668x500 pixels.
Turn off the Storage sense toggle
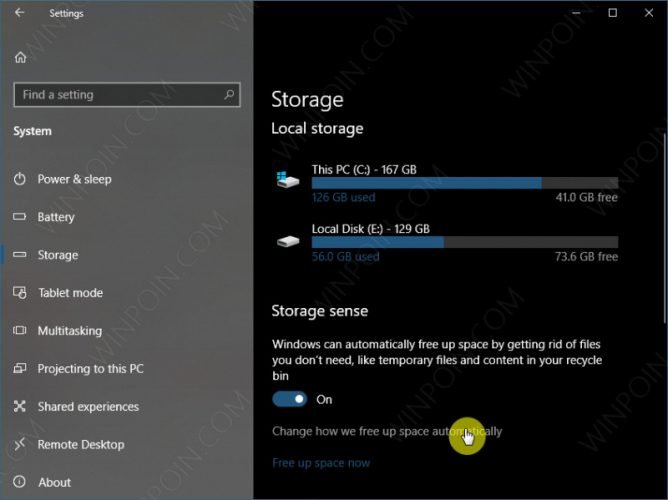289,399
